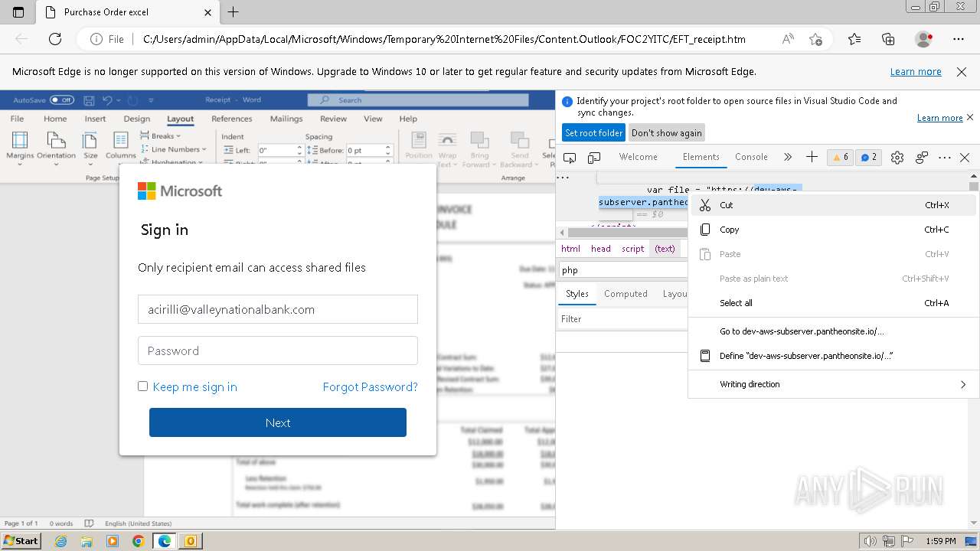This screenshot has width=980, height=551.
Task: Select the script breadcrumb in Elements panel
Action: click(632, 249)
